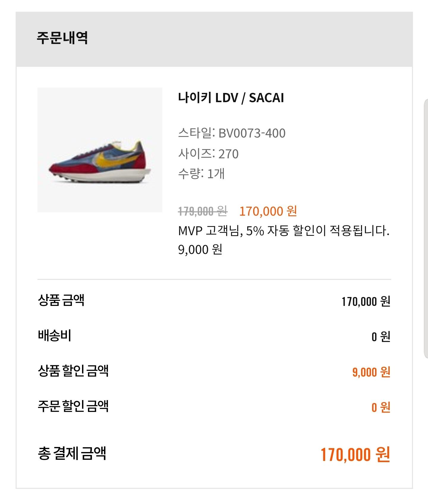Click the 배송비 label
The height and width of the screenshot is (504, 428).
point(54,336)
